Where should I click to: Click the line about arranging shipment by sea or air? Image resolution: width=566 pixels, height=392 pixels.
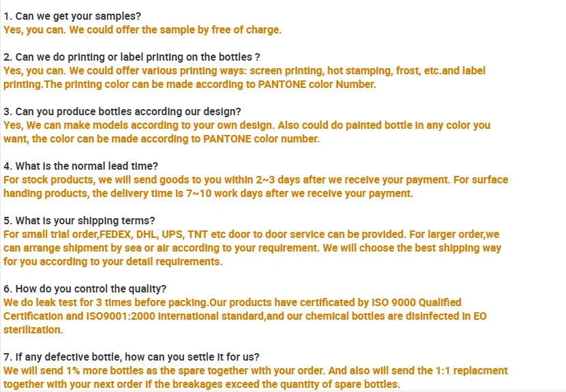(252, 248)
